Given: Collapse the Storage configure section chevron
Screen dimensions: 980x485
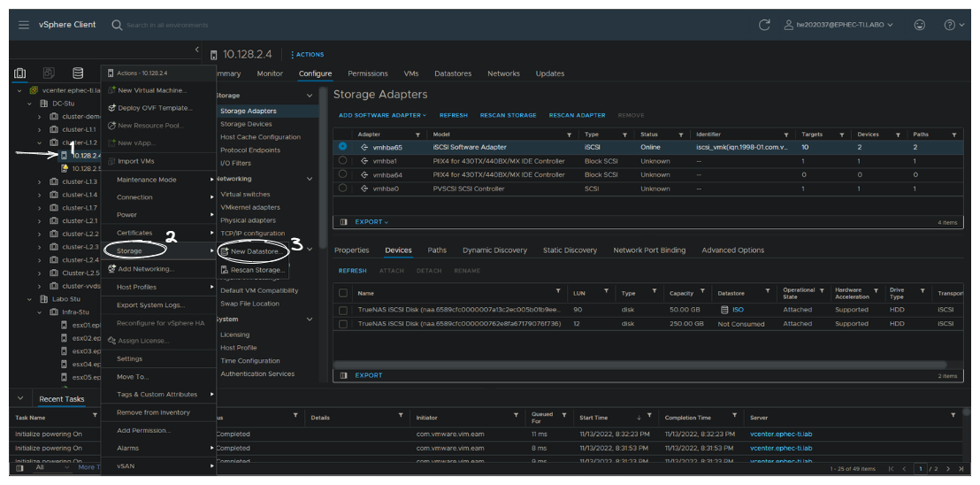Looking at the screenshot, I should 310,96.
